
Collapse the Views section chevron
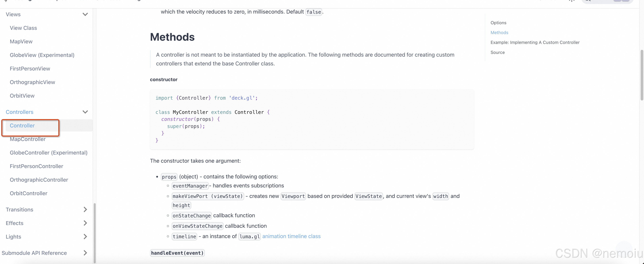(85, 15)
